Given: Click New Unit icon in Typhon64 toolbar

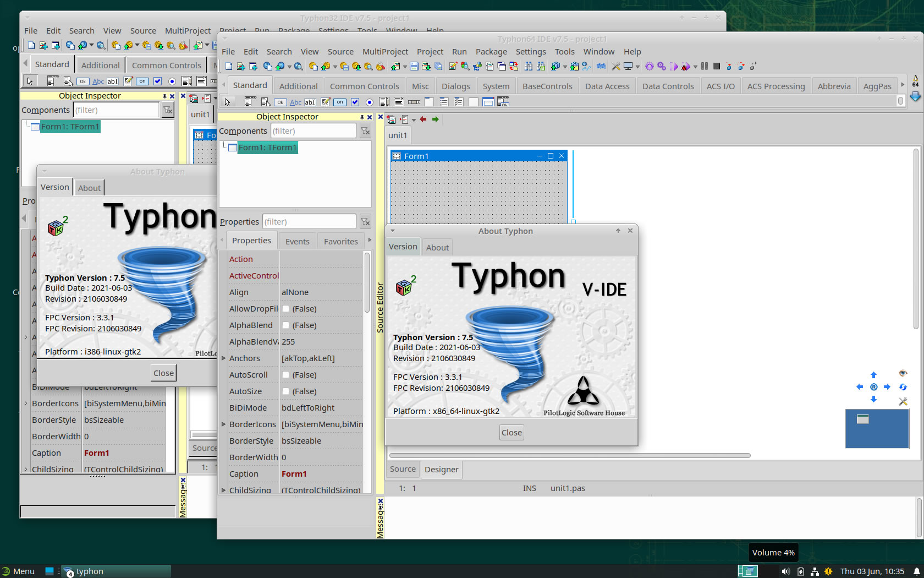Looking at the screenshot, I should (241, 66).
